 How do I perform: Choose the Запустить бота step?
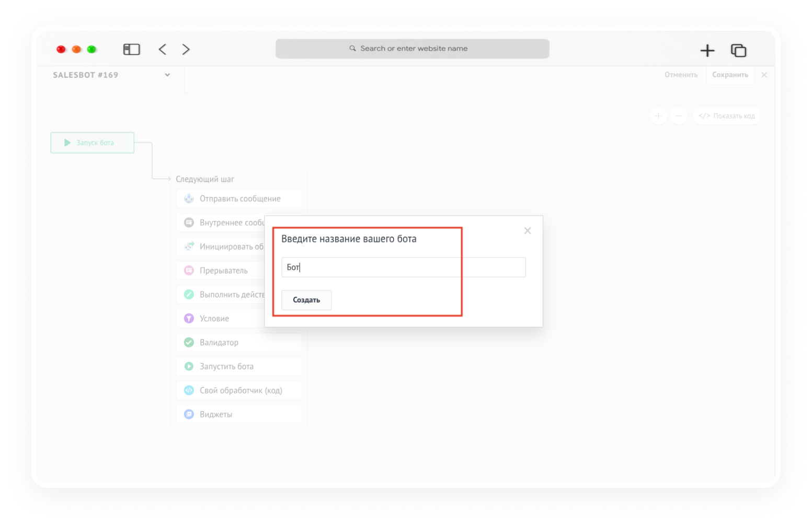(x=239, y=367)
